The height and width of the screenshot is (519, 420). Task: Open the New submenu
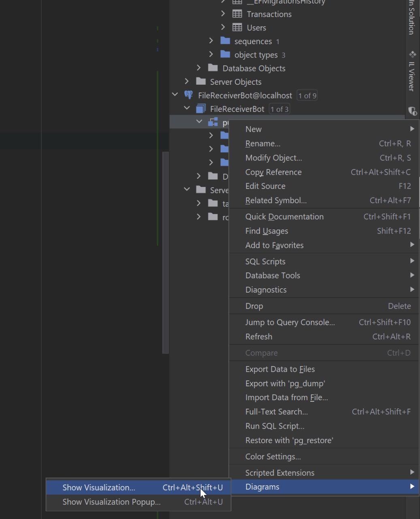(x=324, y=129)
